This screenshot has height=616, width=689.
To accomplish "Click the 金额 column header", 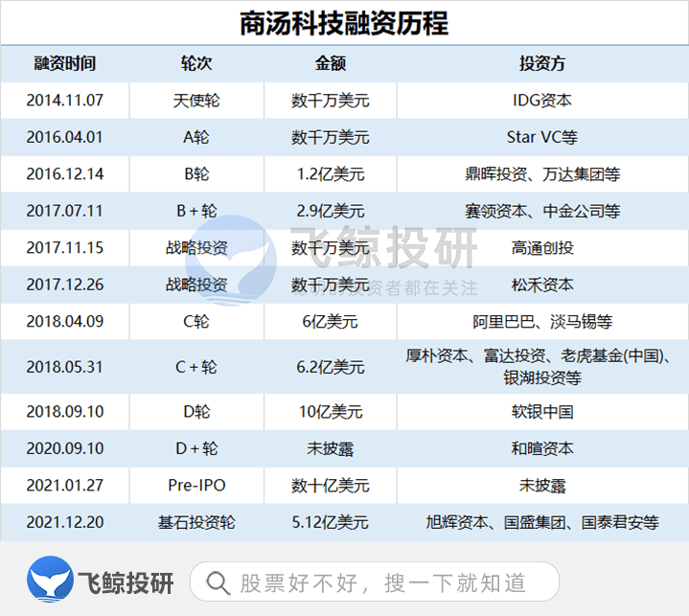I will click(x=330, y=64).
